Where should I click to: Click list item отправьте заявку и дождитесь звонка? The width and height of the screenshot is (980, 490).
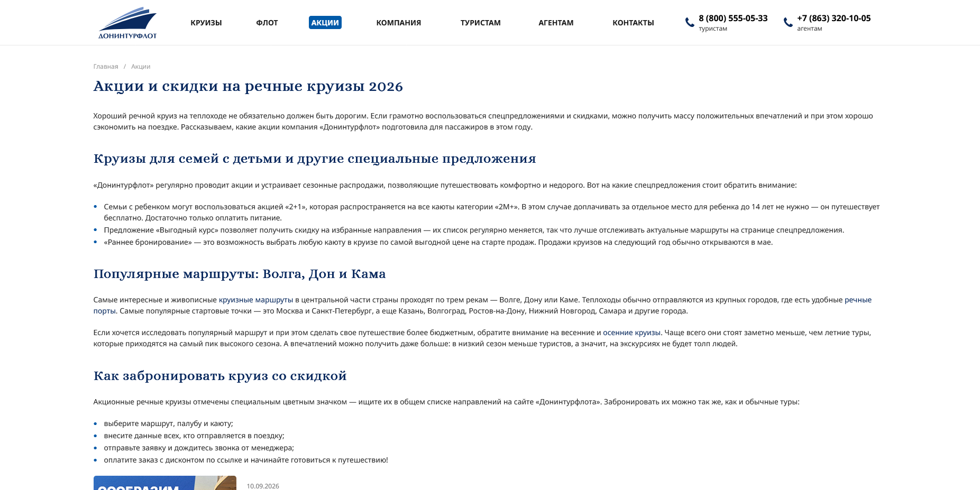point(199,448)
